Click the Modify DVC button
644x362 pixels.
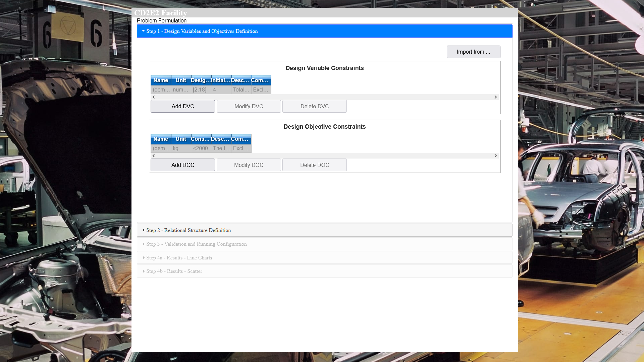coord(249,106)
